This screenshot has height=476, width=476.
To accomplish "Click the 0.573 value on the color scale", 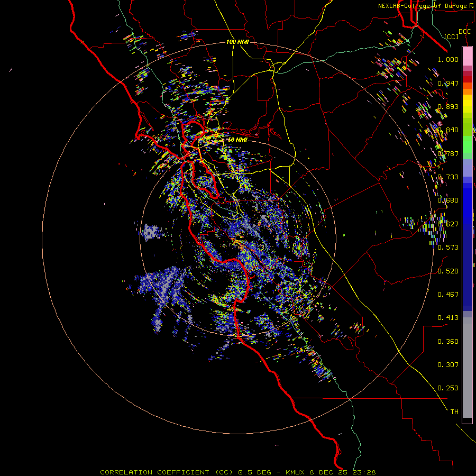I will (x=448, y=248).
